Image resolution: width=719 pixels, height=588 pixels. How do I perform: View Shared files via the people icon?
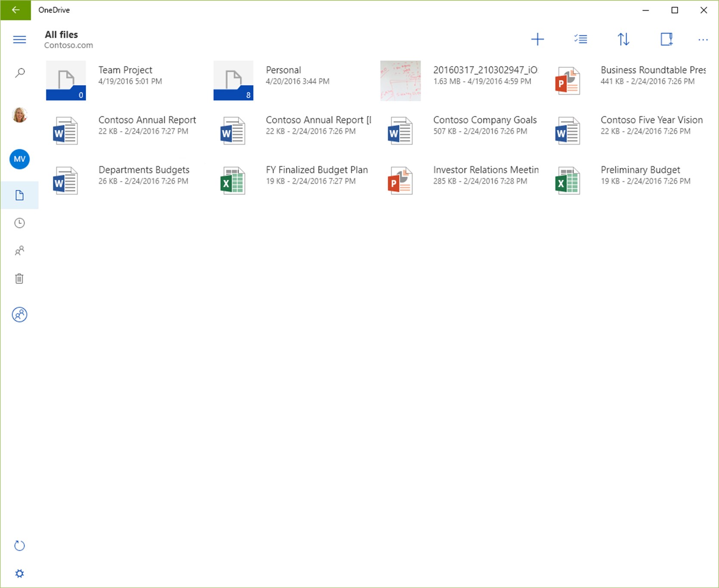pyautogui.click(x=19, y=251)
